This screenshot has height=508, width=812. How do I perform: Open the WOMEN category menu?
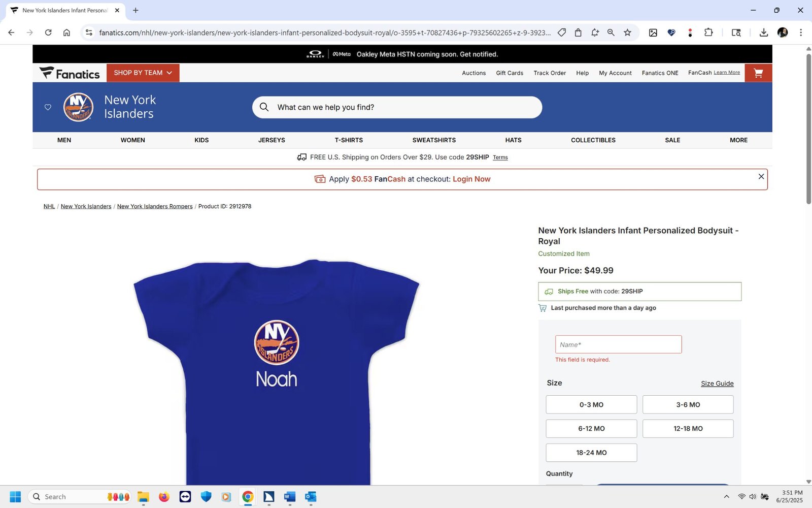pyautogui.click(x=133, y=140)
